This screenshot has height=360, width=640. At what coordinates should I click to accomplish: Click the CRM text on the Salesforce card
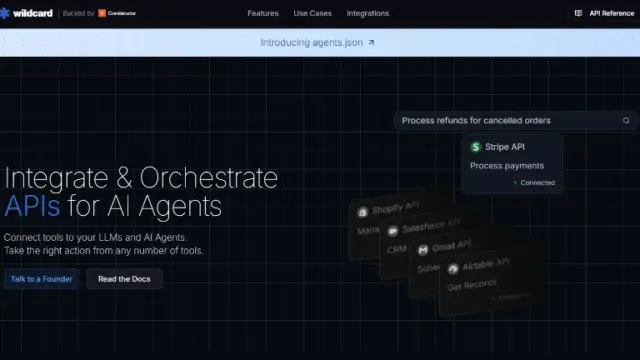[396, 249]
